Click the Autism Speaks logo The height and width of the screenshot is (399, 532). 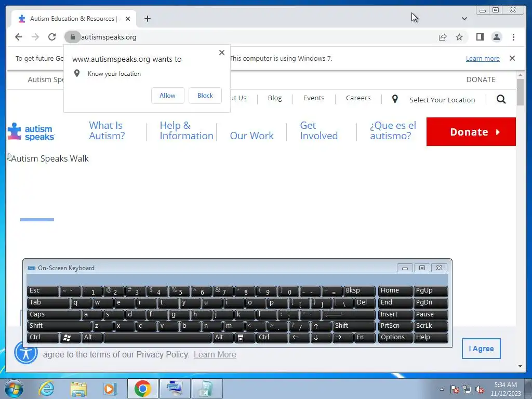point(31,131)
